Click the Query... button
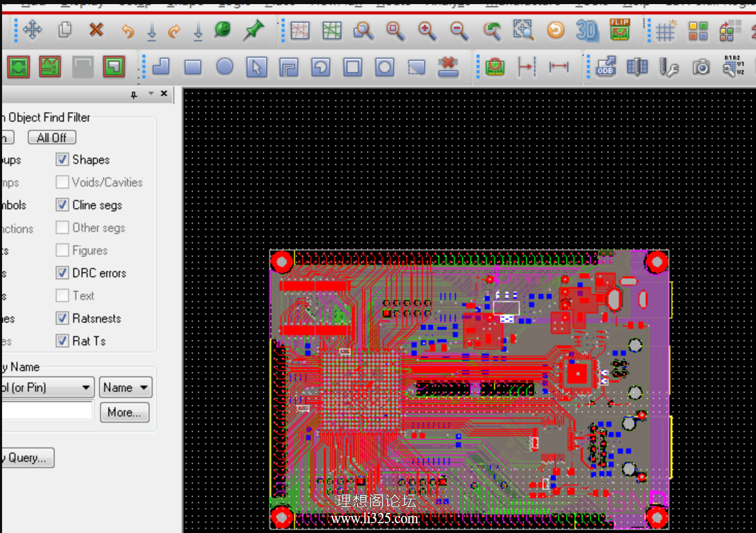The width and height of the screenshot is (756, 533). pyautogui.click(x=27, y=458)
